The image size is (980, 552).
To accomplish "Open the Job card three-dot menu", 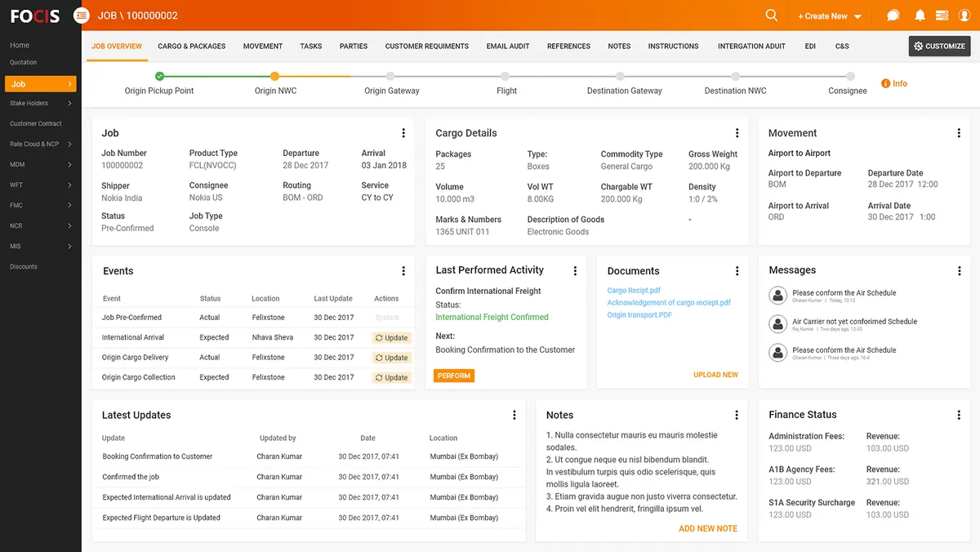I will tap(403, 133).
